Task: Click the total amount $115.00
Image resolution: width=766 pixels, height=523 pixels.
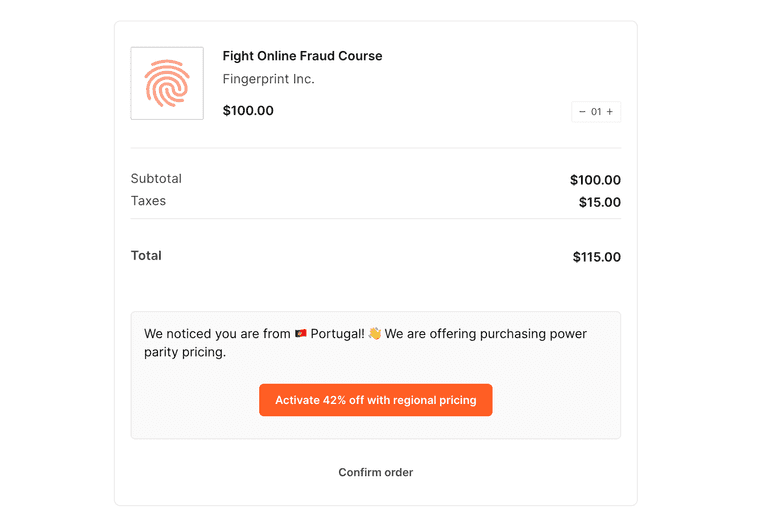Action: (596, 258)
